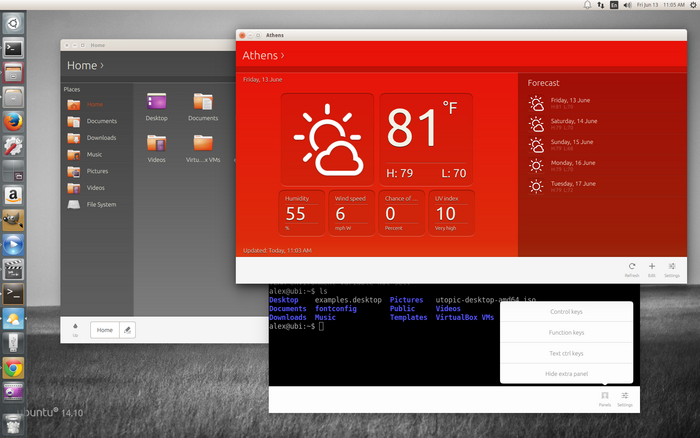The width and height of the screenshot is (700, 438).
Task: Open the Ubuntu Dash home button
Action: tap(13, 22)
